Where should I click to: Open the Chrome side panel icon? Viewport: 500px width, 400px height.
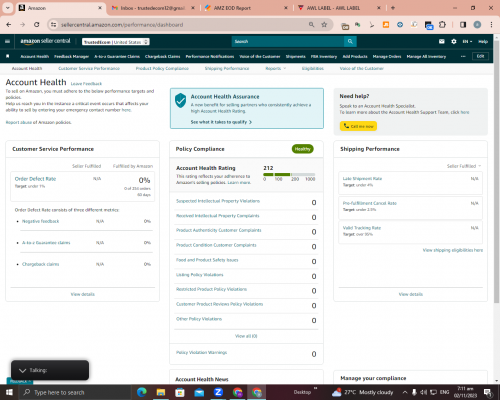463,25
